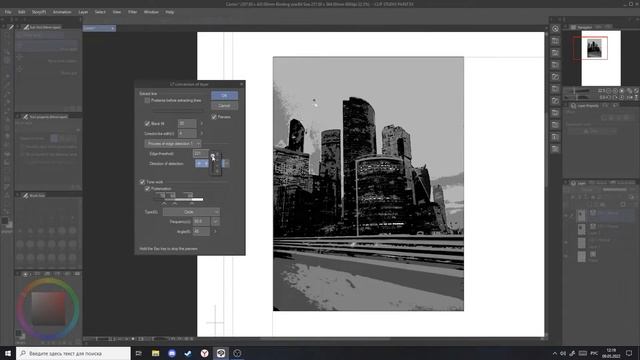Select the pen tool icon in toolbar
Screen dimensions: 640x360
11,27
